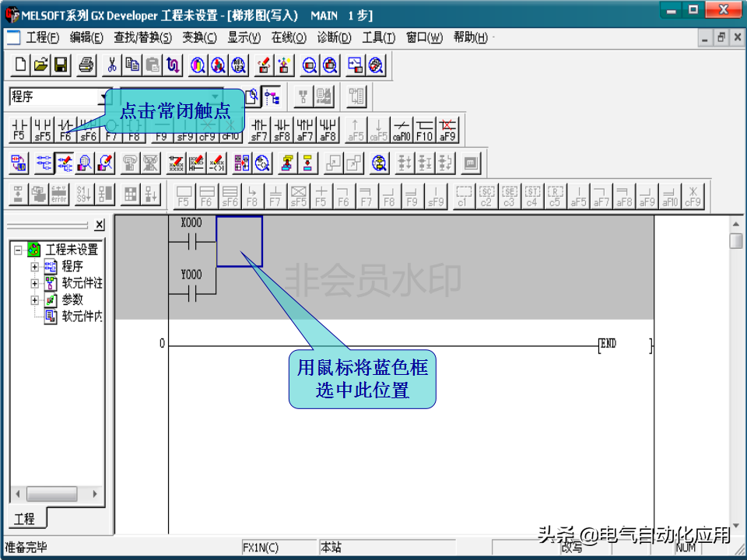Screen dimensions: 747x560
Task: Click the tree panel scroll left arrow
Action: [x=18, y=494]
